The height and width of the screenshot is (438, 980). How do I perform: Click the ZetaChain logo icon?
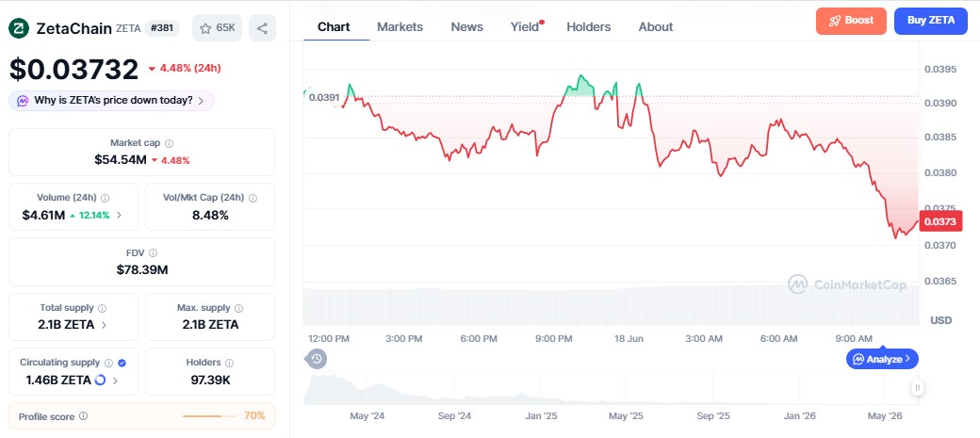[x=19, y=28]
